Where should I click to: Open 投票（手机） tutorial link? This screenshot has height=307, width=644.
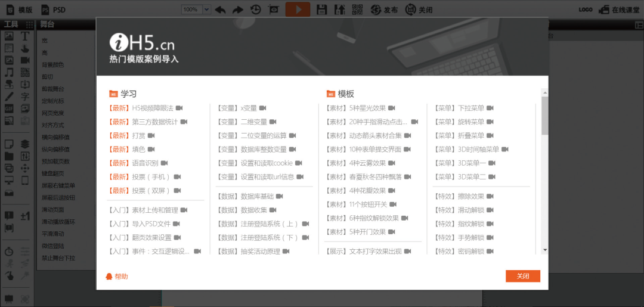click(151, 177)
